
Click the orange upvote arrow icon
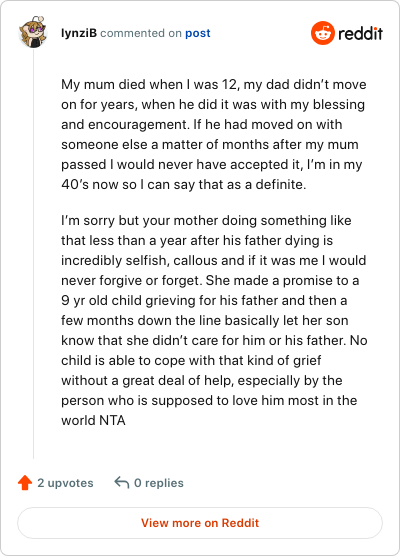pyautogui.click(x=25, y=483)
